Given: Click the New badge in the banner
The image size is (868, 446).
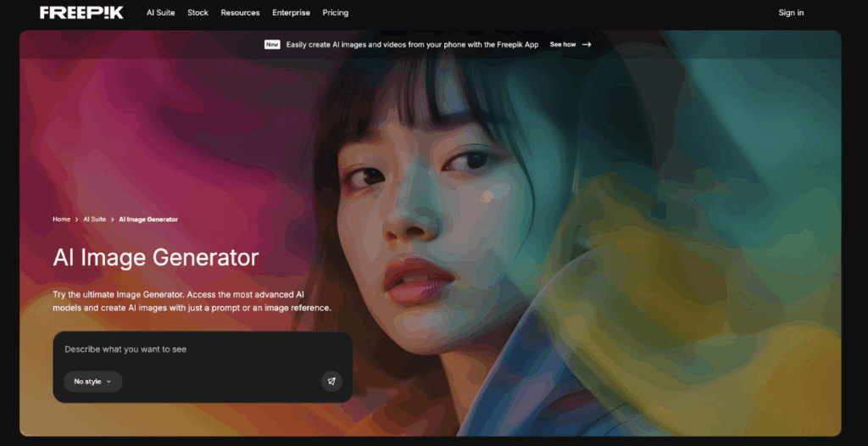Looking at the screenshot, I should [272, 44].
